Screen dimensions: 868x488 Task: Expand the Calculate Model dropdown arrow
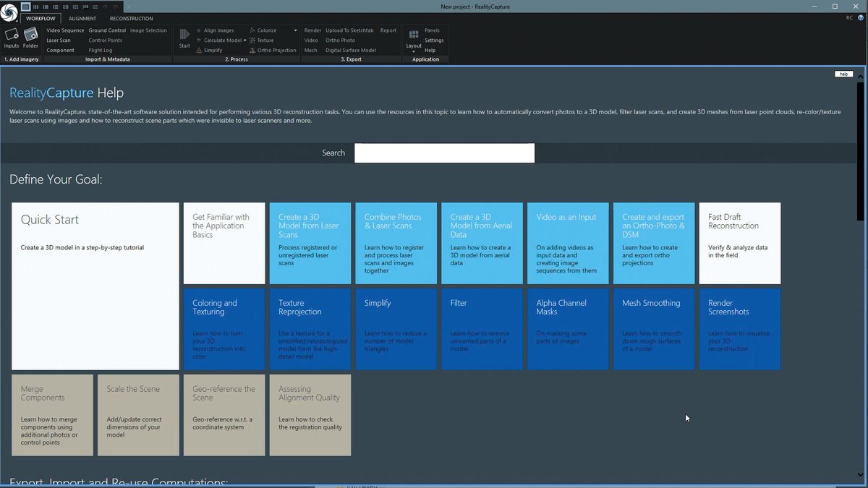(244, 40)
